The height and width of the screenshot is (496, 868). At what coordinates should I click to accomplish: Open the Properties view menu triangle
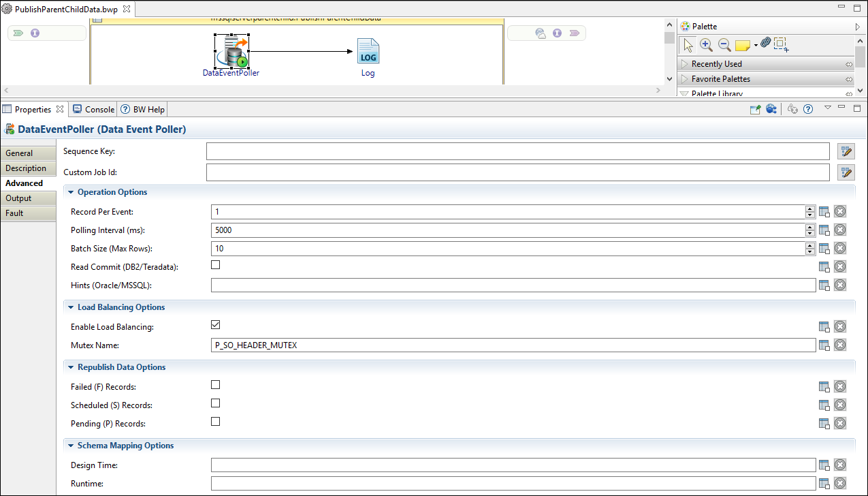click(x=828, y=108)
